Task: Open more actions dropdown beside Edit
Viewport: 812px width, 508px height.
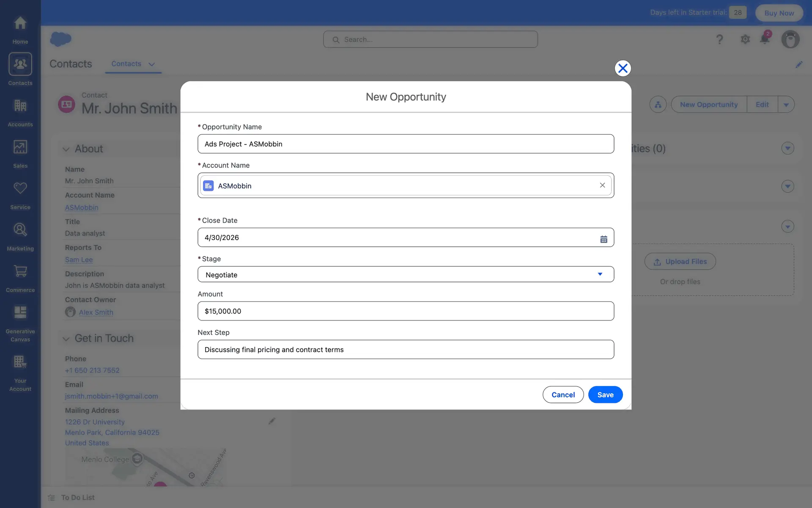Action: (x=786, y=105)
